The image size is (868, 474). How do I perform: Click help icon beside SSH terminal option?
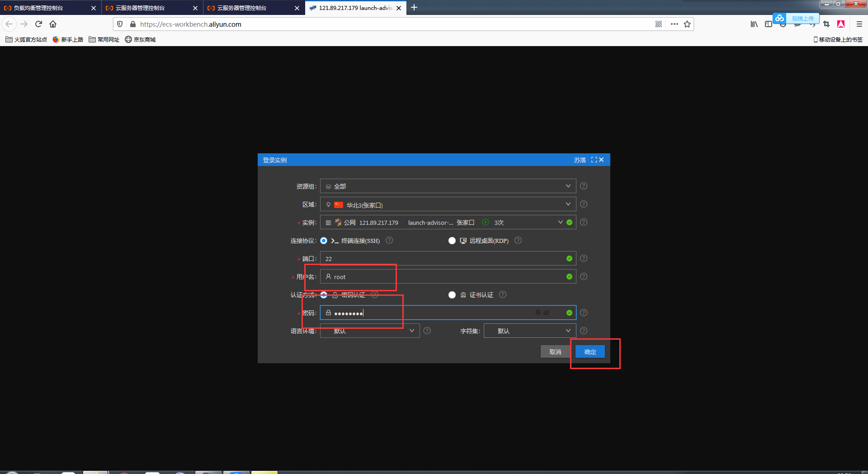pos(389,240)
